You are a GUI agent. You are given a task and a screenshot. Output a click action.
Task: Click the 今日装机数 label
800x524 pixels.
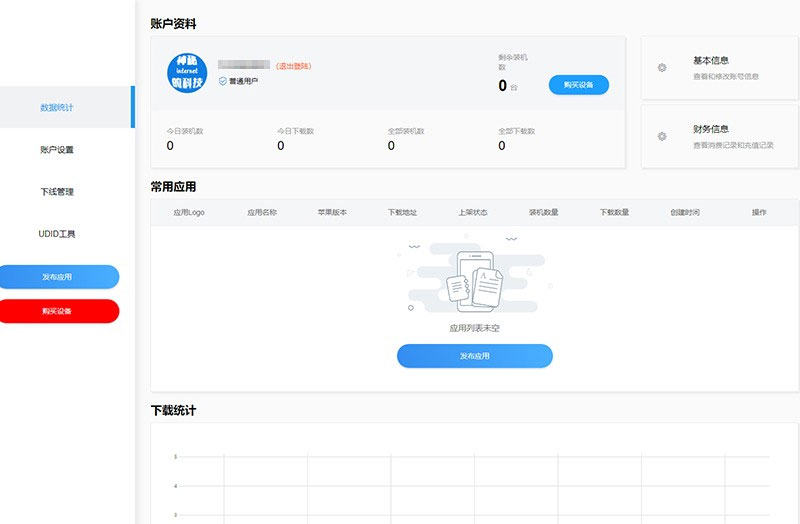(185, 131)
